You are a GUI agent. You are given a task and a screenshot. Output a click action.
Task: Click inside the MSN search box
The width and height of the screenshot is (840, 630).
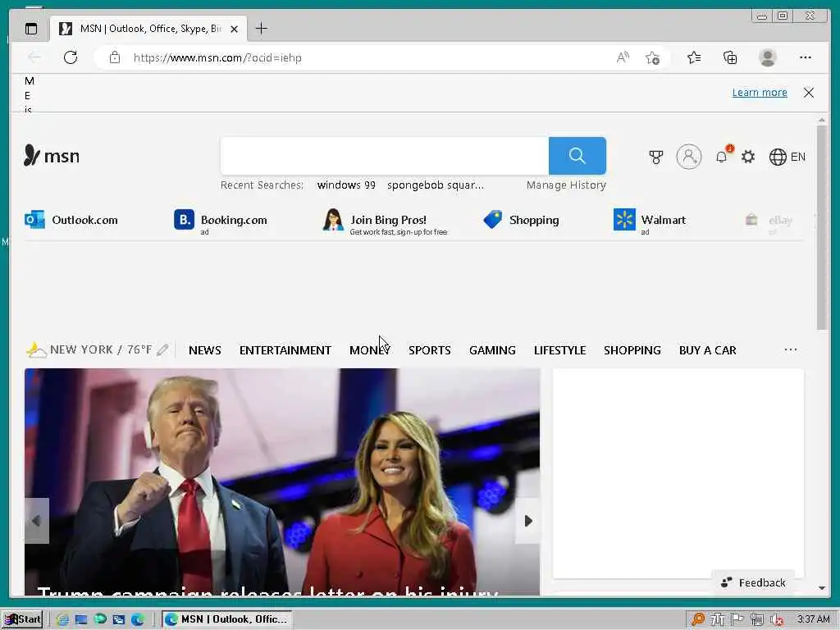[x=384, y=156]
